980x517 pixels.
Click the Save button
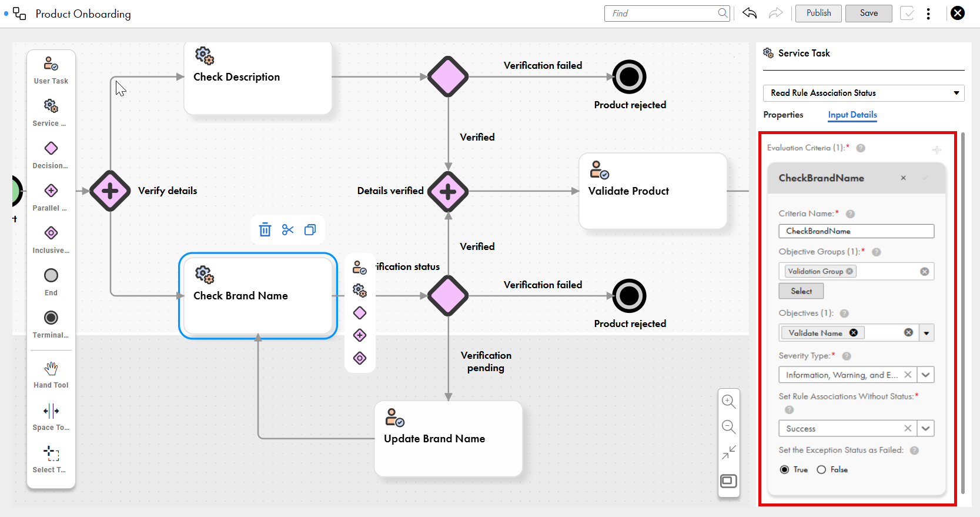[x=869, y=13]
